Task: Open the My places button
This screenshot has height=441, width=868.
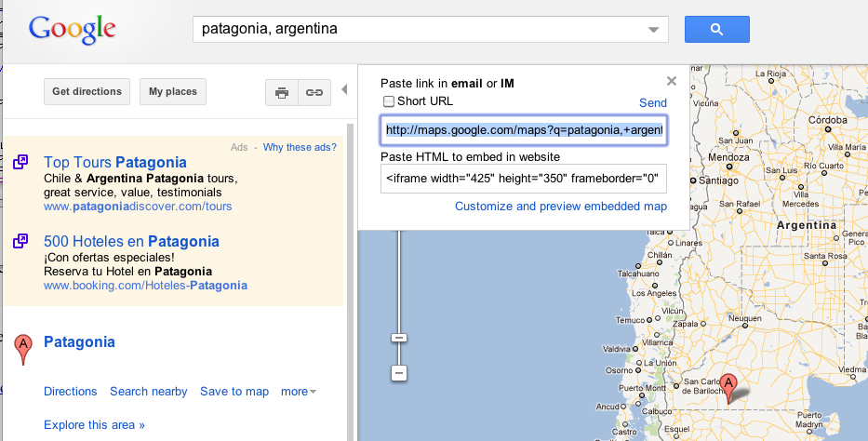Action: tap(173, 92)
